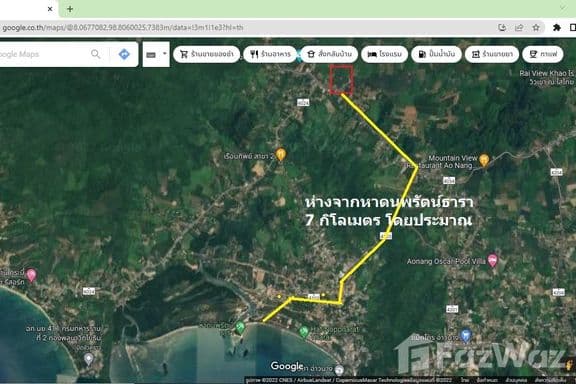Click the green beach pin left of Hat Noppharat

tap(240, 327)
